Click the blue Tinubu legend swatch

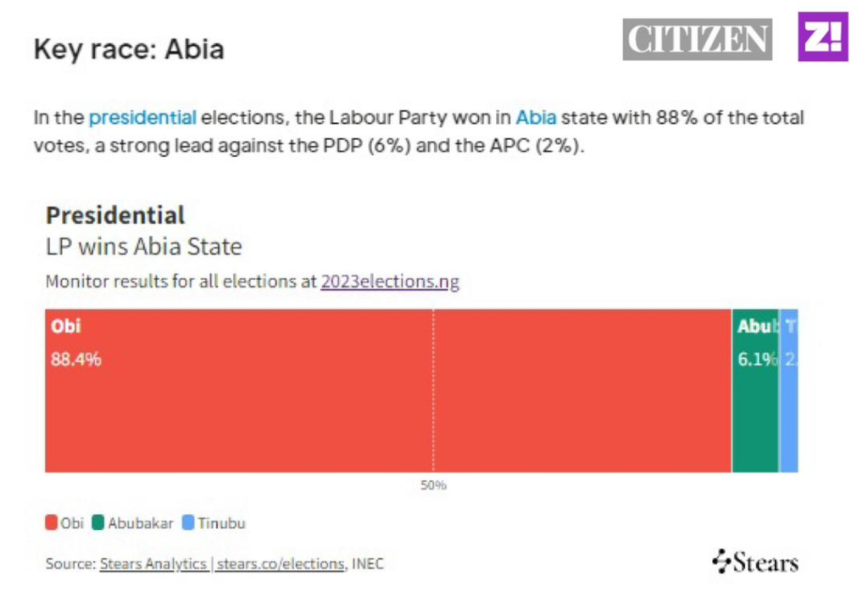point(188,522)
